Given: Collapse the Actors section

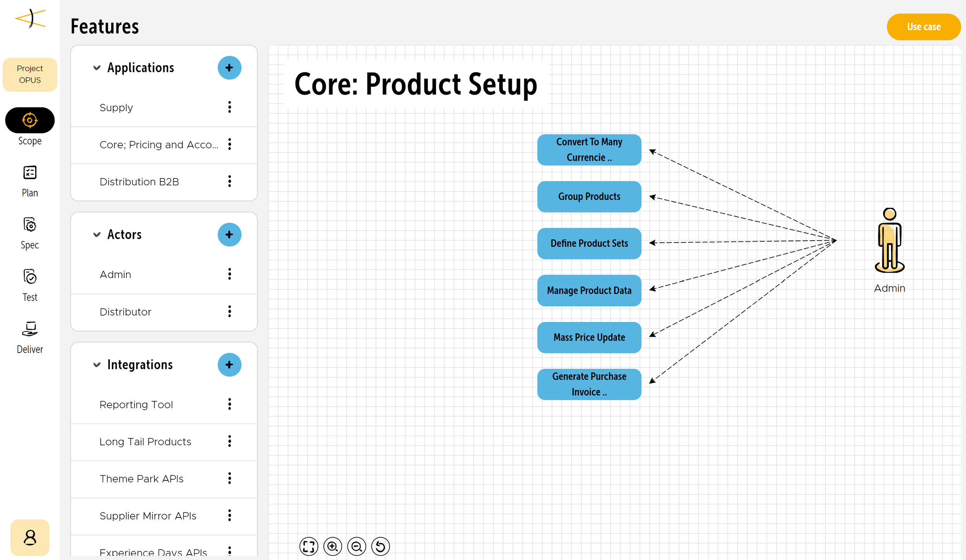Looking at the screenshot, I should tap(97, 235).
